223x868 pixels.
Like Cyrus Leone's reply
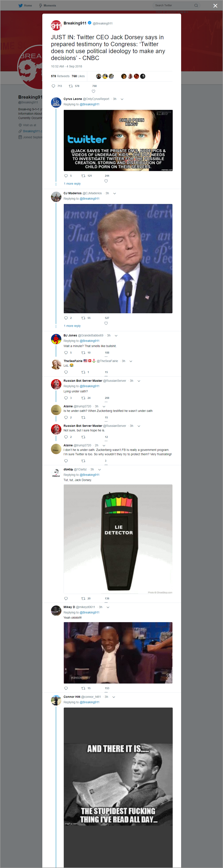point(106,181)
